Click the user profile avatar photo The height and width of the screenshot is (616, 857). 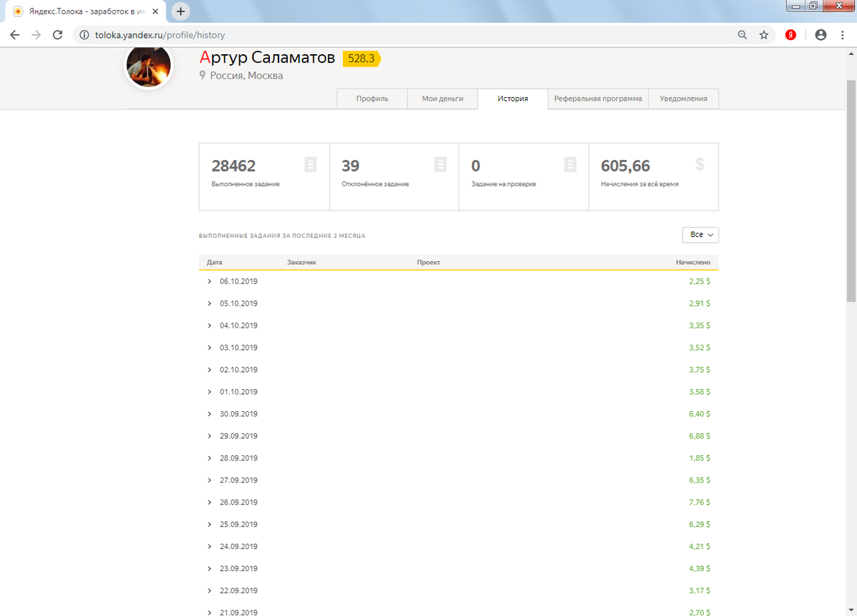(x=149, y=66)
